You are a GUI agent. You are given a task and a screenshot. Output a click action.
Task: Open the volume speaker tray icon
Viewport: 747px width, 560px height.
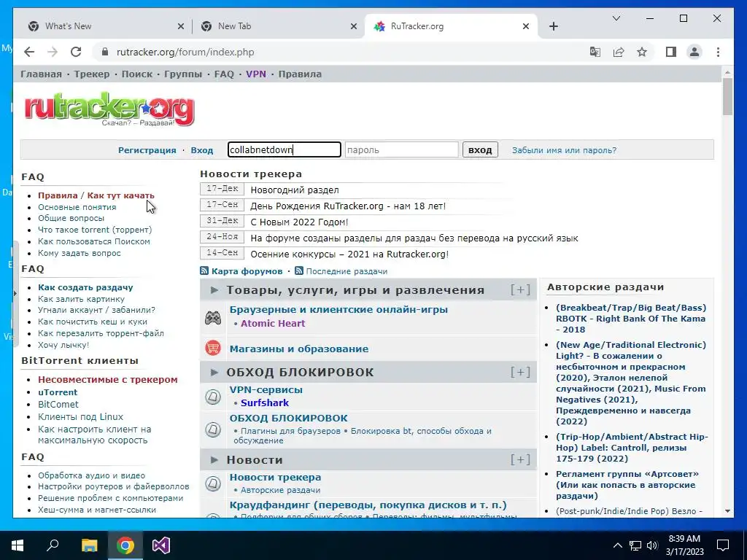[653, 545]
